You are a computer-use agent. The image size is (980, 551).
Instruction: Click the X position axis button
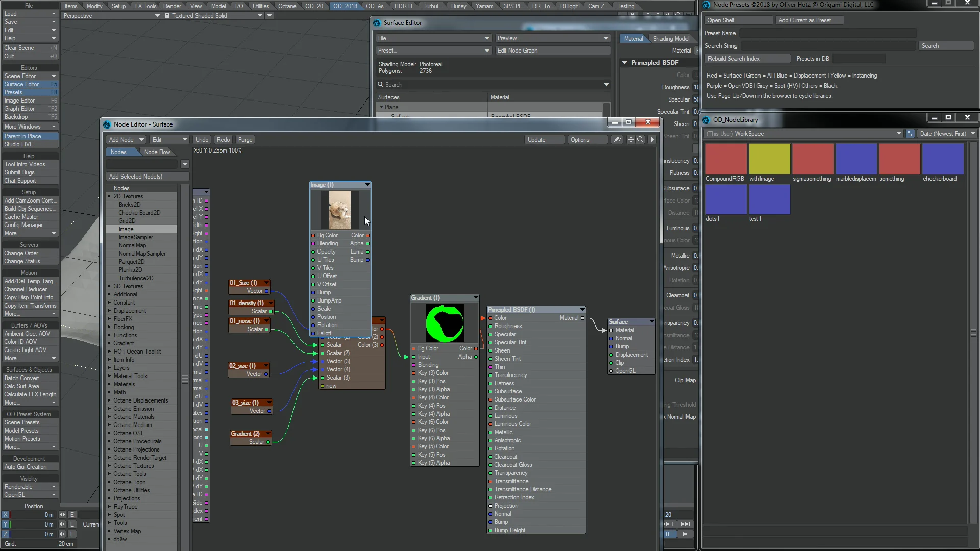[6, 515]
